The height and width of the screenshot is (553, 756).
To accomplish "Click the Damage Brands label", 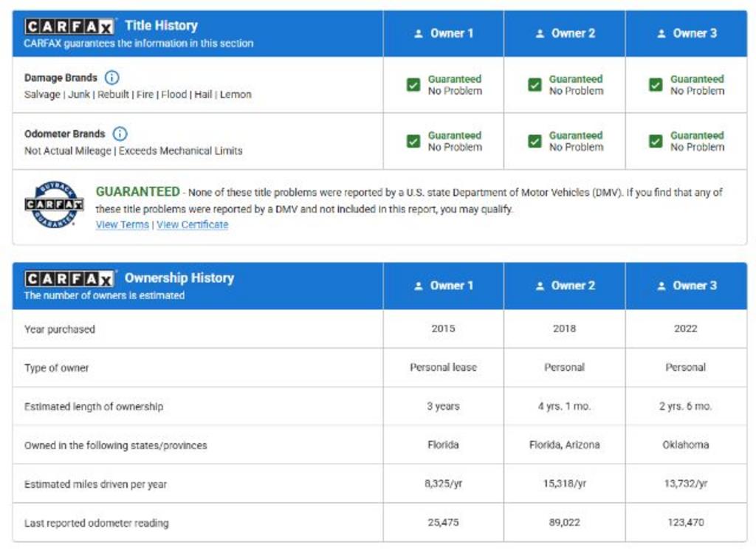I will (61, 78).
